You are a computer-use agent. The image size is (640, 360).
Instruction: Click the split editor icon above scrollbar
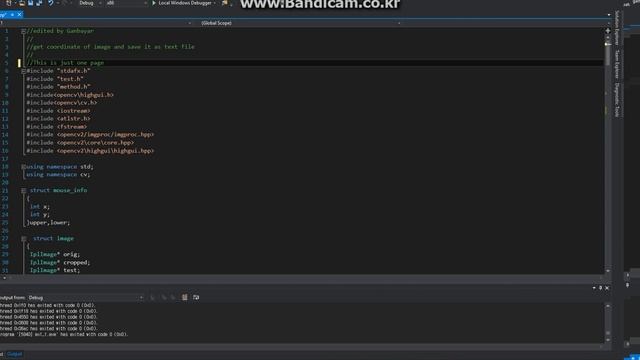tap(607, 31)
